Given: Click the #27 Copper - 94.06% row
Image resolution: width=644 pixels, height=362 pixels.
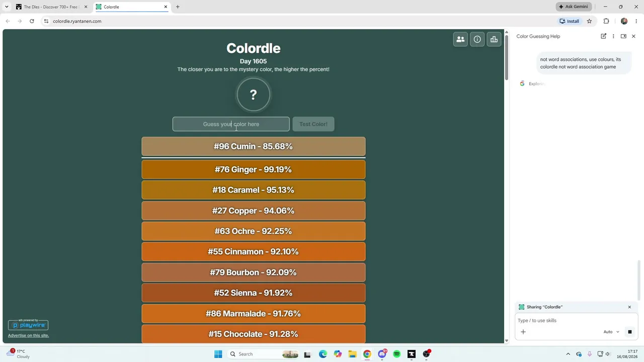Looking at the screenshot, I should point(254,211).
